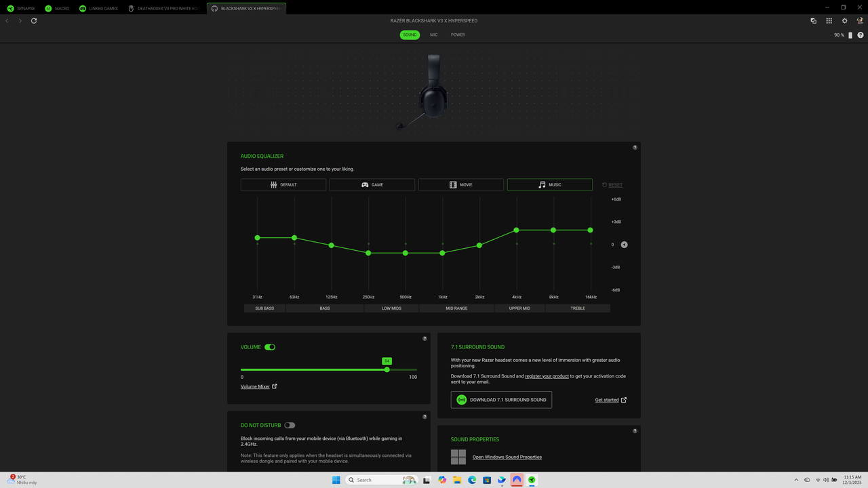Click DOWNLOAD 7.1 SURROUND SOUND button

click(x=501, y=399)
